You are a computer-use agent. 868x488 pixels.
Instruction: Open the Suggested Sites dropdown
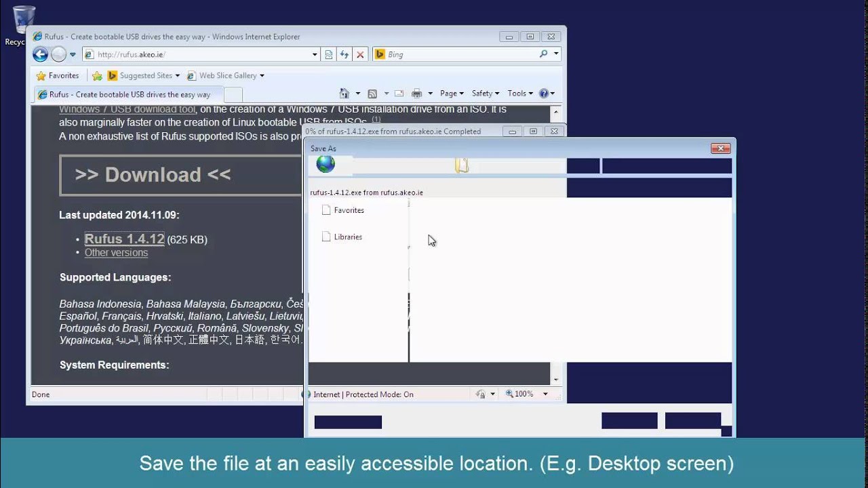(144, 75)
